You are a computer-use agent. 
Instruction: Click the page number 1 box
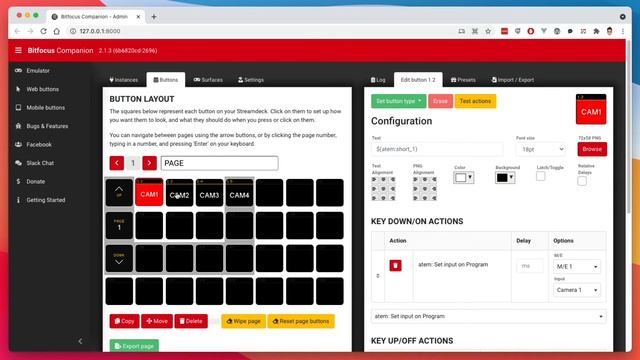133,163
